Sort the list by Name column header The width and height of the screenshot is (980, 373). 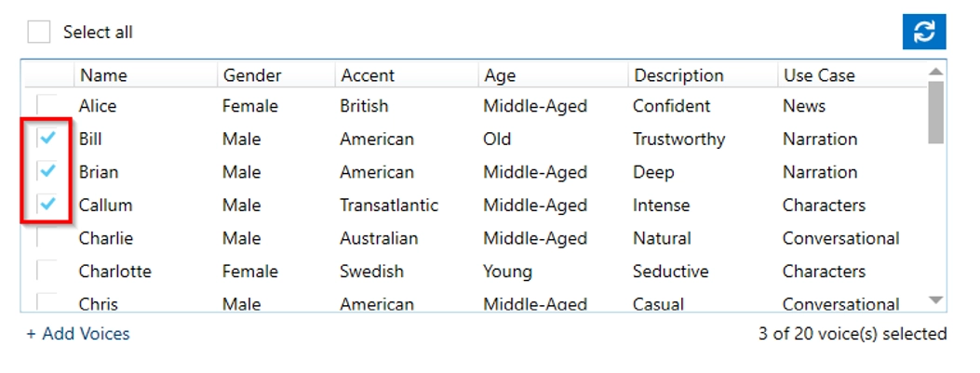point(145,75)
